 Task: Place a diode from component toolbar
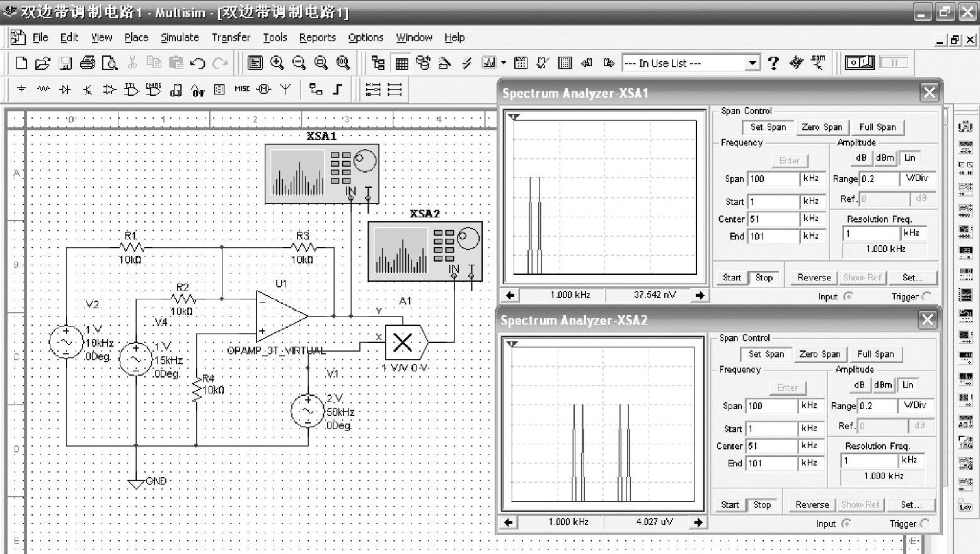pyautogui.click(x=65, y=89)
